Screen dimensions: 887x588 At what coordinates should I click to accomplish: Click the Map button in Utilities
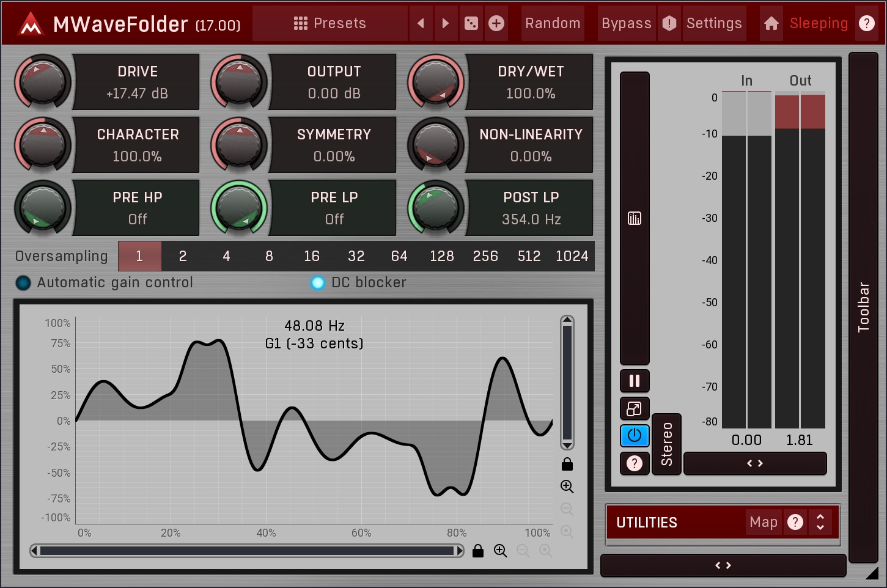pyautogui.click(x=763, y=523)
